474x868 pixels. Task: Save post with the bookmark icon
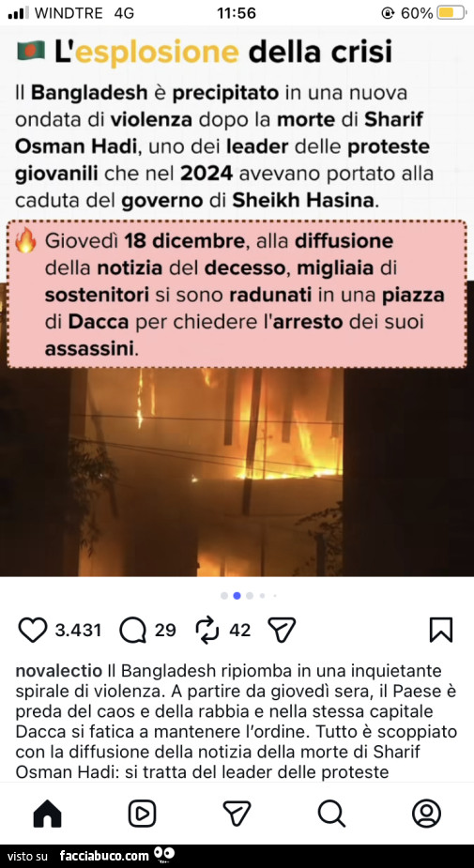click(441, 630)
